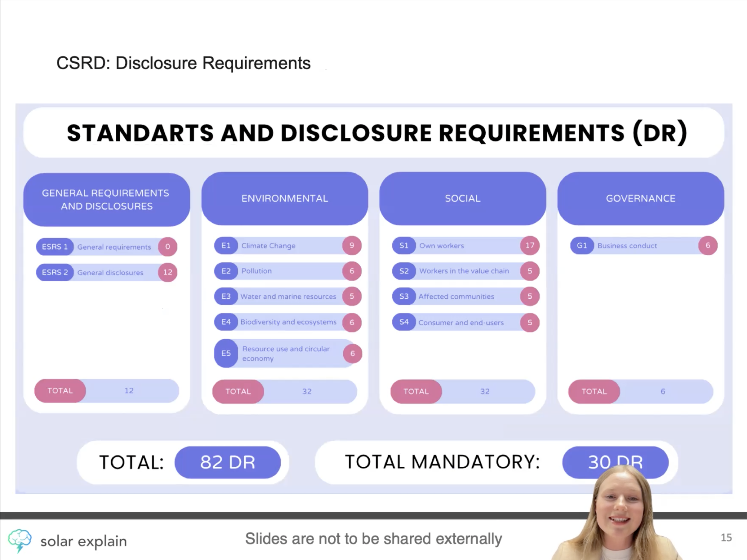Click the 5 count beside Consumer and end-users

(530, 323)
